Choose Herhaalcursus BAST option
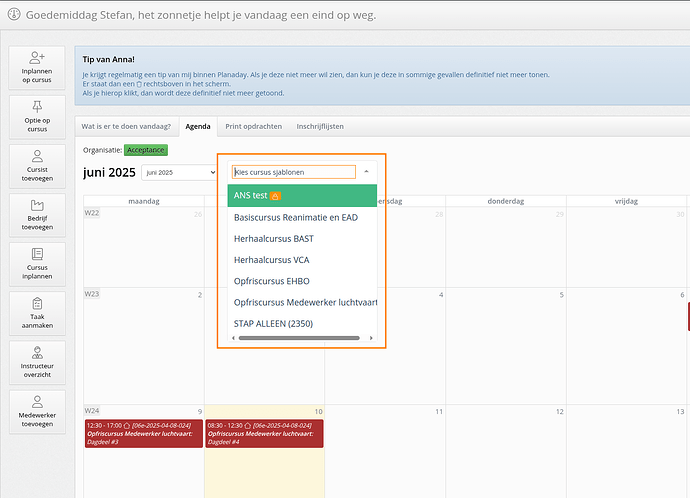690x498 pixels. pos(302,238)
